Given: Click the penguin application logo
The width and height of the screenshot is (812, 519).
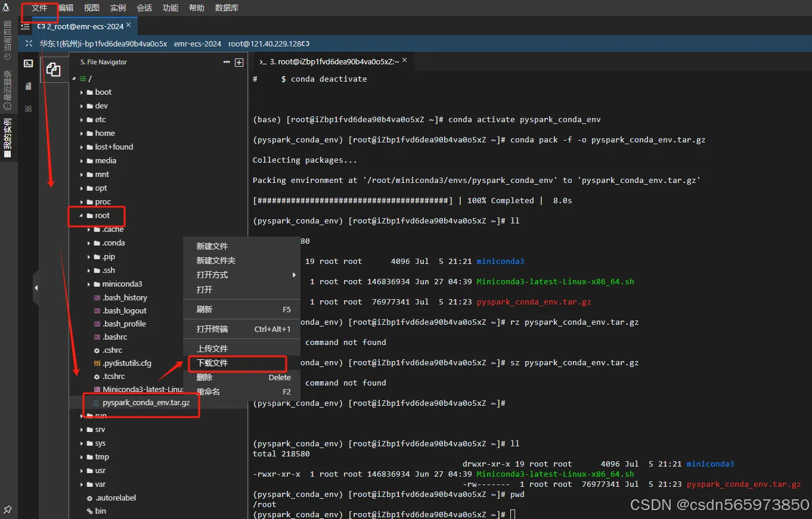Looking at the screenshot, I should [6, 8].
